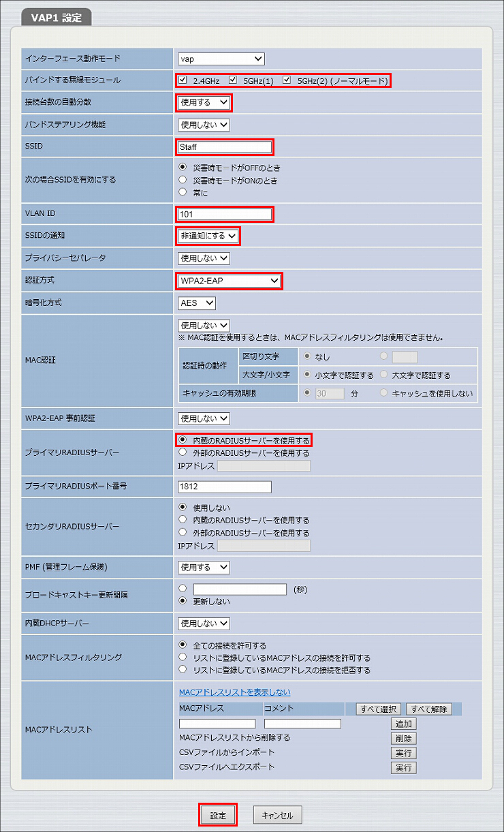Screen dimensions: 504x832
Task: Select secondary RADIUS 使用しない option
Action: [183, 508]
